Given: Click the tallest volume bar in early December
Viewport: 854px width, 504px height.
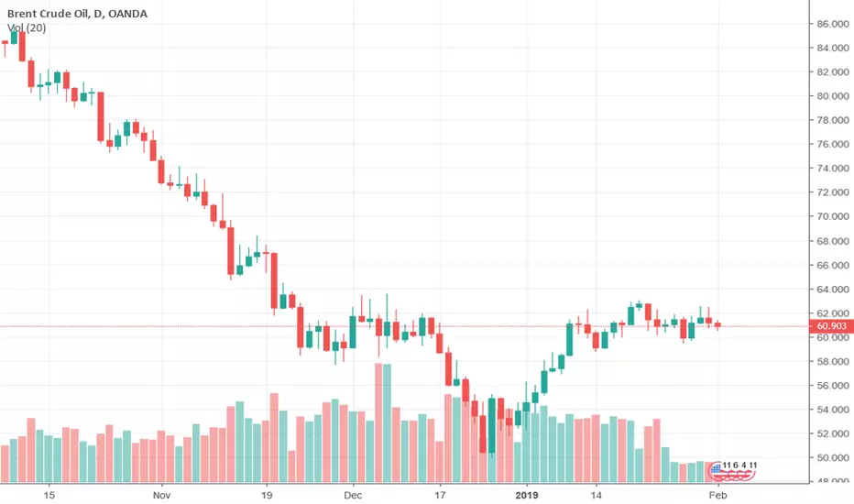Looking at the screenshot, I should [378, 422].
